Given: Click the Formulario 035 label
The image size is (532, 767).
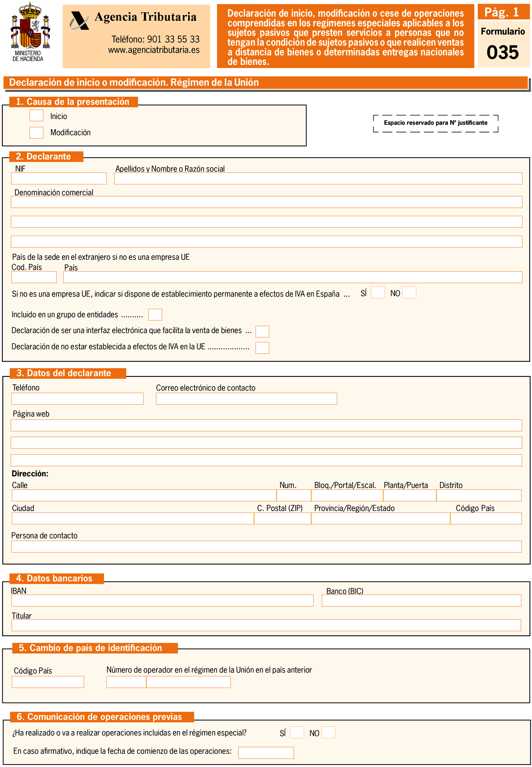Looking at the screenshot, I should 503,44.
